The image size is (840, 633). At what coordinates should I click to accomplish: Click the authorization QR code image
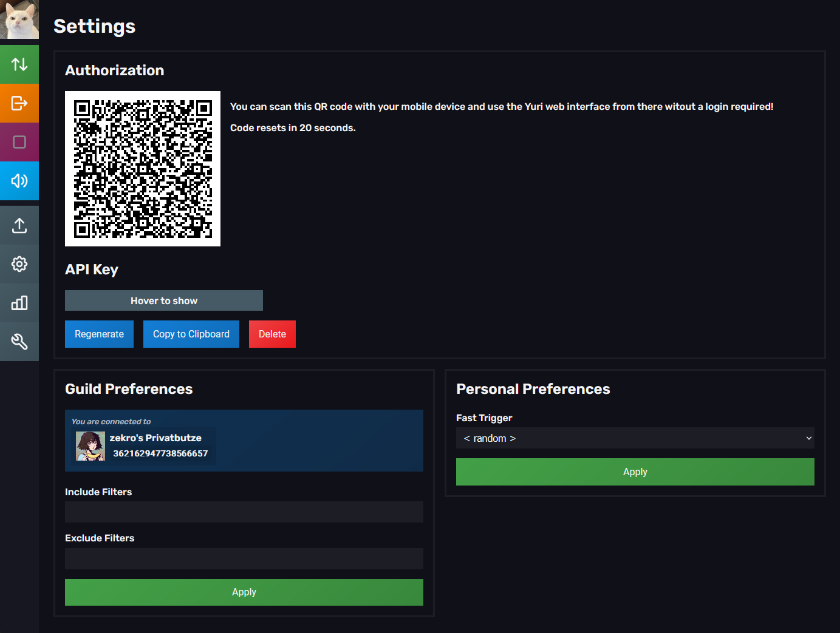point(143,169)
